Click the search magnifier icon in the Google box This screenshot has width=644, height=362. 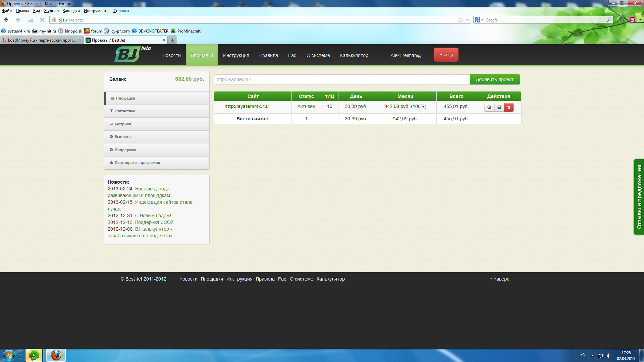pyautogui.click(x=609, y=20)
